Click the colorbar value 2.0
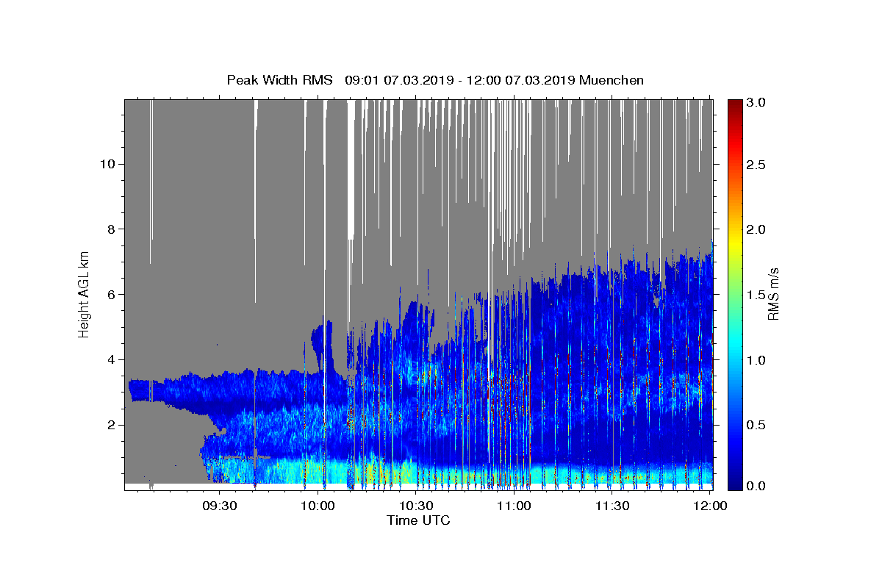Image resolution: width=882 pixels, height=588 pixels. coord(757,229)
